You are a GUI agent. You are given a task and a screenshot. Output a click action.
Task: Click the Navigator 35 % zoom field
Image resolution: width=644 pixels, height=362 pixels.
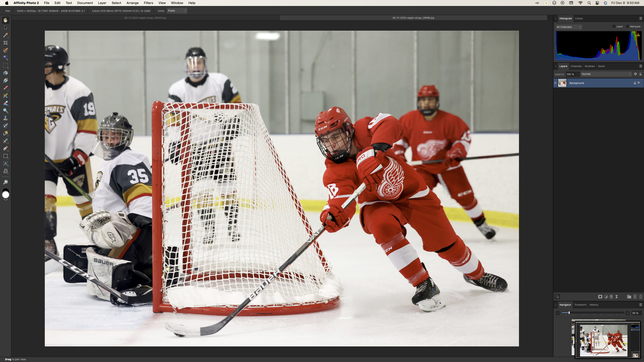(636, 313)
